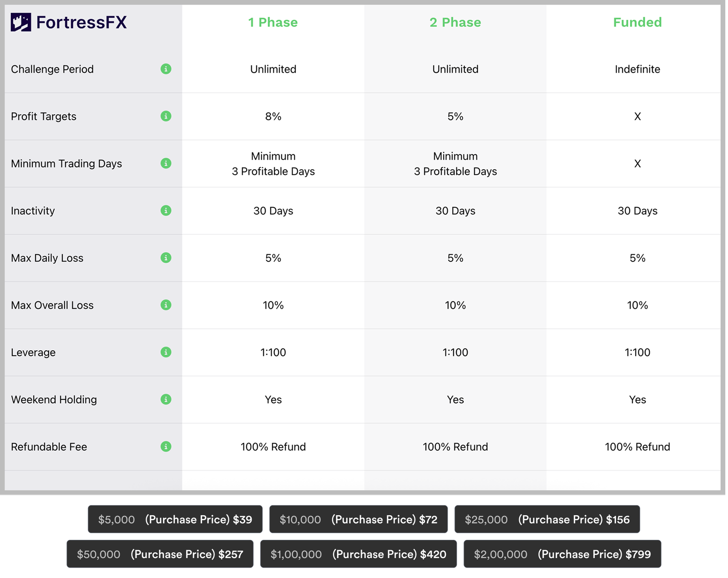Click the Weekend Holding info icon
This screenshot has width=728, height=578.
[x=166, y=399]
